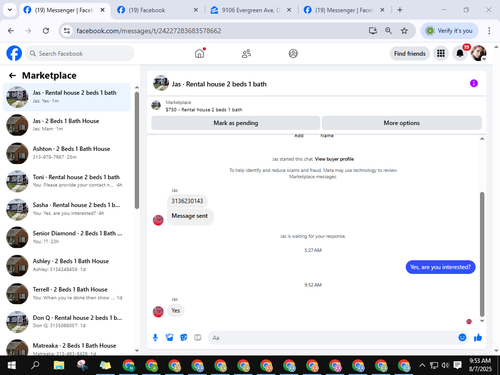Open emoji picker in message box
Image resolution: width=500 pixels, height=375 pixels.
pos(462,337)
